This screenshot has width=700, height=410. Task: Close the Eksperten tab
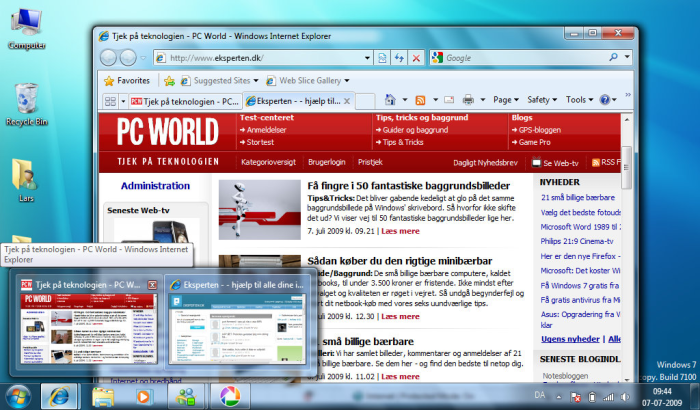pos(347,101)
